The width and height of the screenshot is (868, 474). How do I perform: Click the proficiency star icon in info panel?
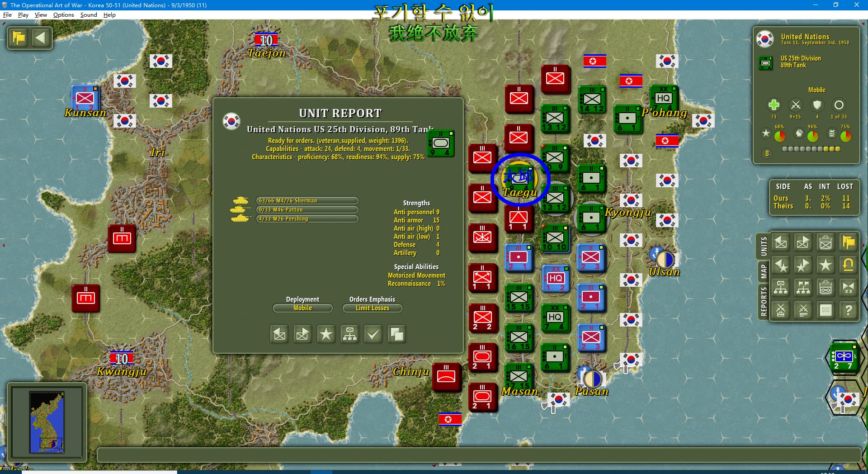point(766,133)
